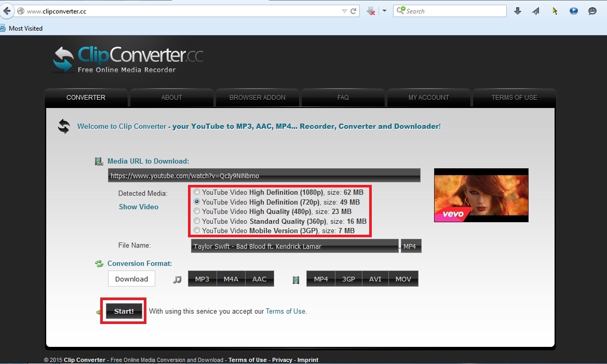Select MP4 video conversion format

point(321,279)
